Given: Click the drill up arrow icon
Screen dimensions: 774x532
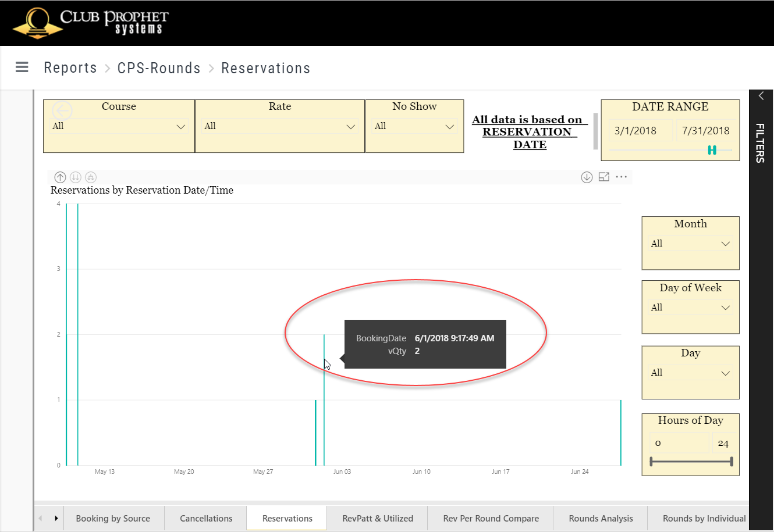Looking at the screenshot, I should (x=60, y=177).
